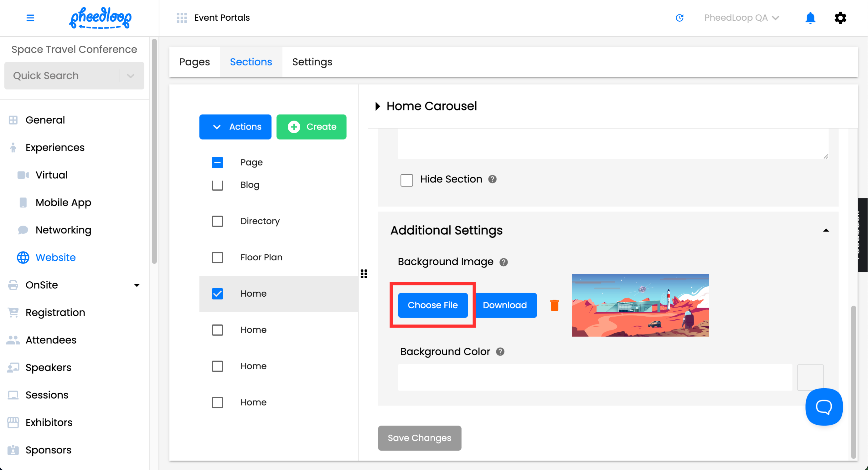Check the Floor Plan section checkbox
The width and height of the screenshot is (868, 470).
217,258
